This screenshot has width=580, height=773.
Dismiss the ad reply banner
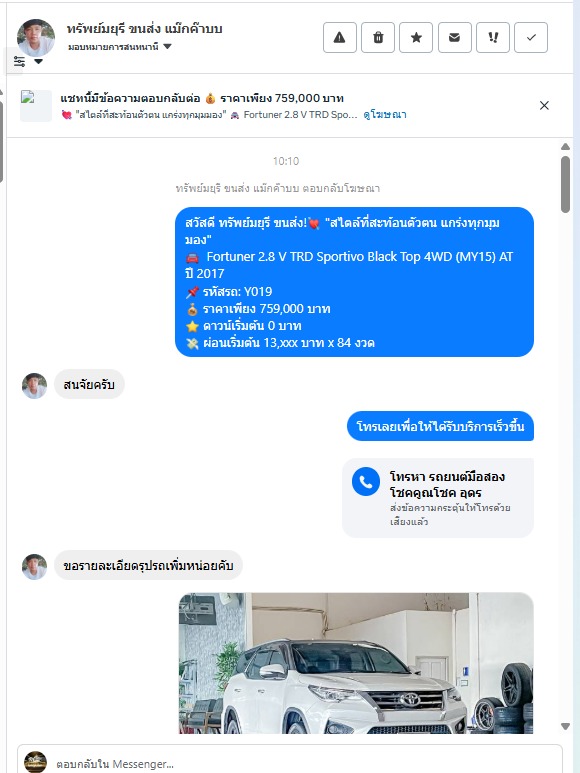[544, 105]
